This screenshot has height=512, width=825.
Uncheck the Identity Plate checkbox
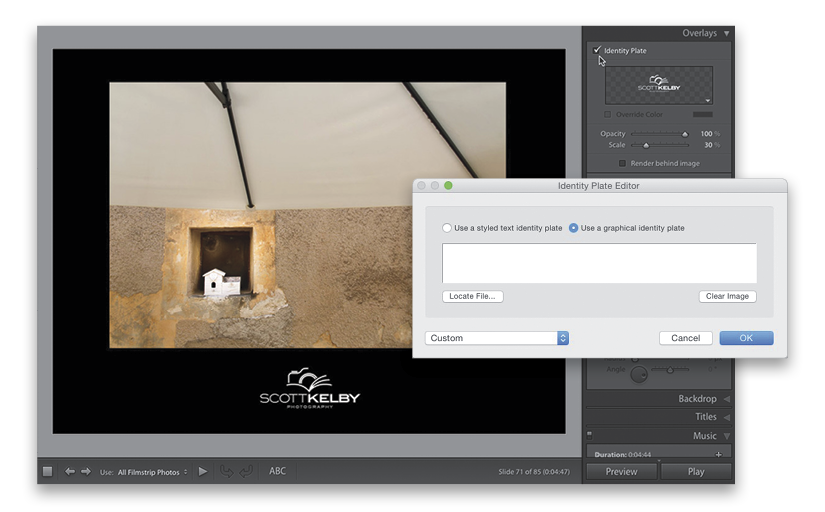tap(597, 50)
